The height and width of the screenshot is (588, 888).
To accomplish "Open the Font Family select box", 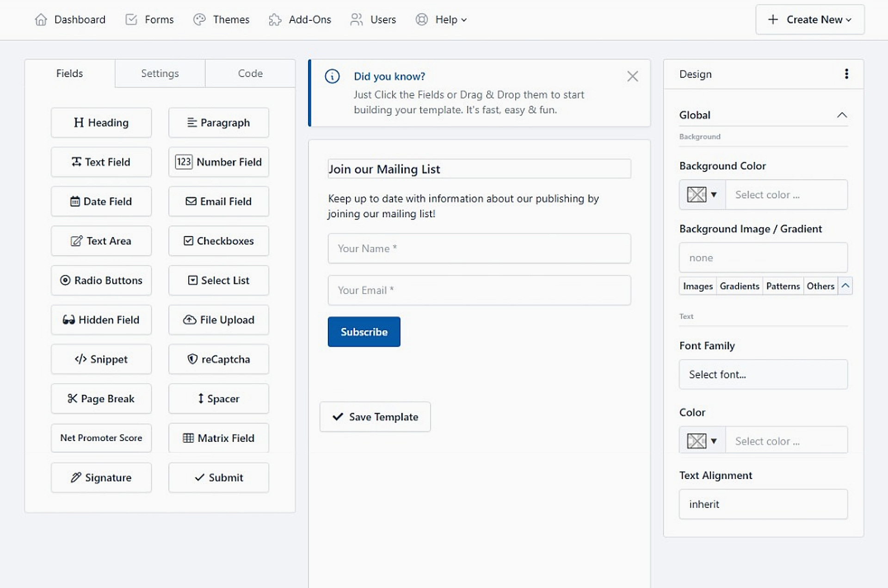I will (763, 374).
